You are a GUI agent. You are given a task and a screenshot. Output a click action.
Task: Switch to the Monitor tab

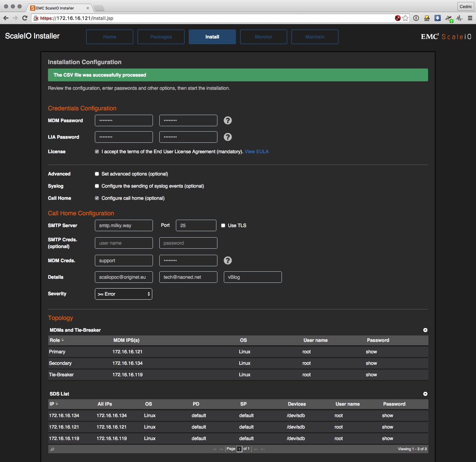tap(263, 37)
